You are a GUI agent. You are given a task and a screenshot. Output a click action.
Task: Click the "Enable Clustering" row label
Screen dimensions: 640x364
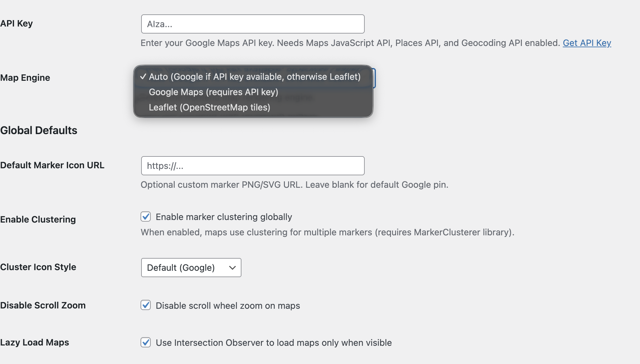[38, 219]
